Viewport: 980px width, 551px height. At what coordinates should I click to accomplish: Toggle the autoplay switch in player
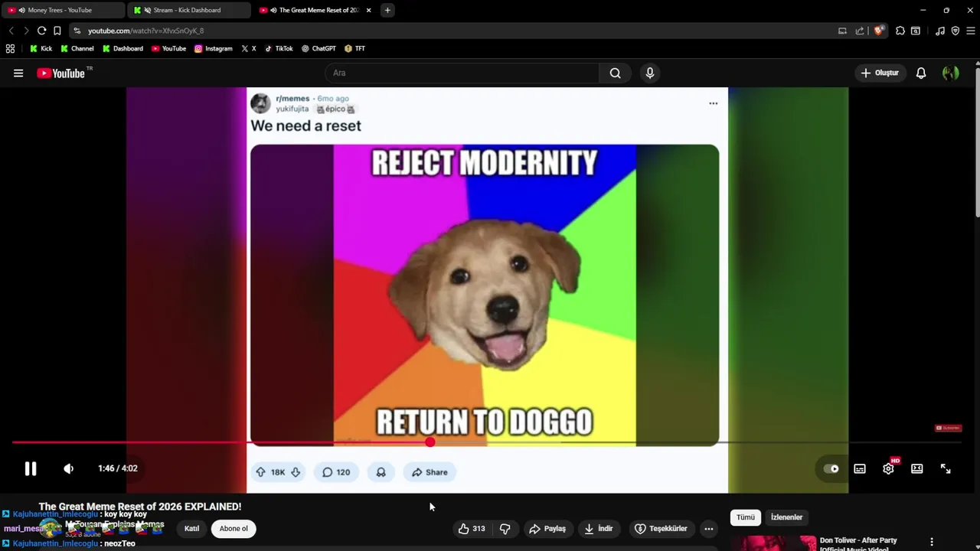pos(831,468)
